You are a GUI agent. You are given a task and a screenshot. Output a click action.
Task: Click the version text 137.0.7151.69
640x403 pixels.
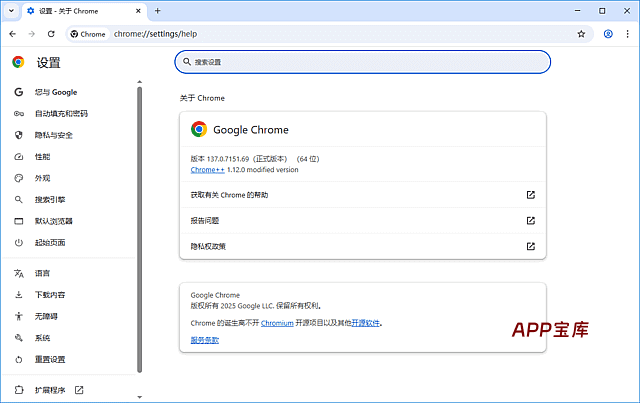click(x=228, y=159)
